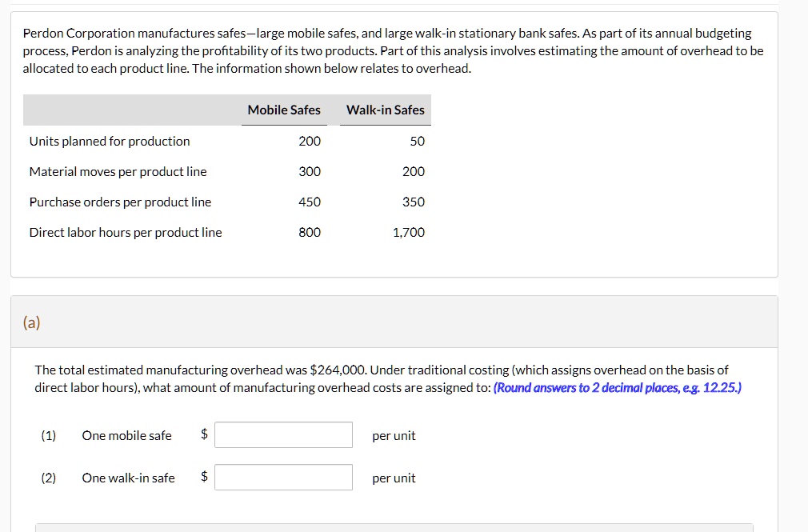The width and height of the screenshot is (808, 532).
Task: Click the Walk-in Safes column header
Action: point(385,110)
